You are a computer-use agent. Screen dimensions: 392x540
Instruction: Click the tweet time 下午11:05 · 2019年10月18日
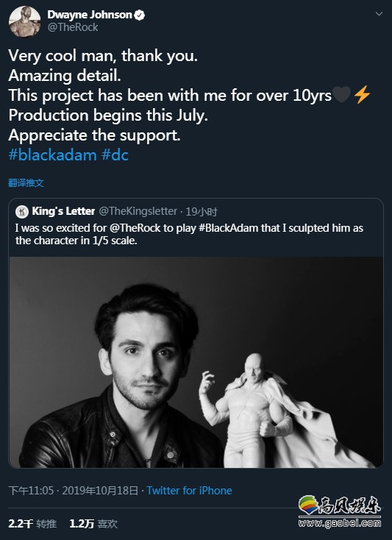click(x=74, y=491)
